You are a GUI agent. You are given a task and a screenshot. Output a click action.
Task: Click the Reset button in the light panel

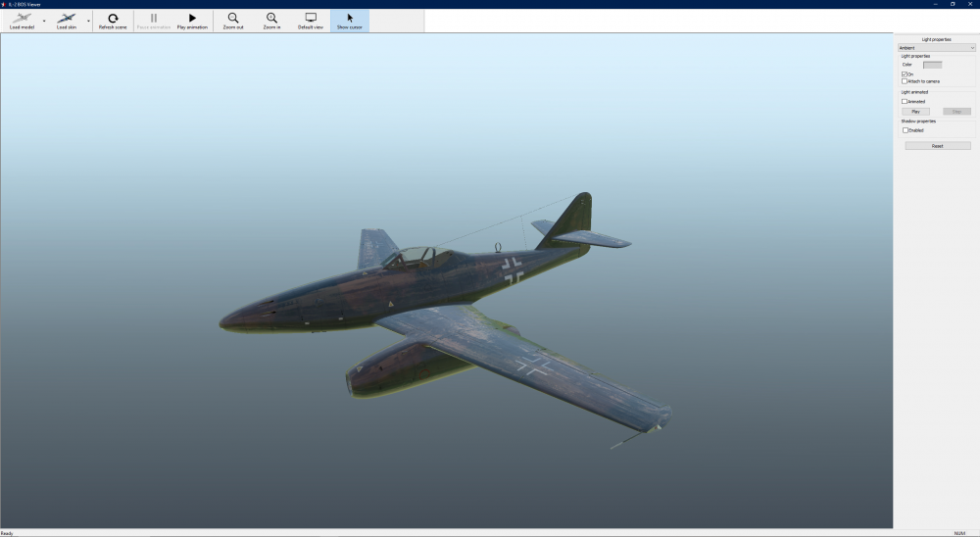(x=938, y=146)
